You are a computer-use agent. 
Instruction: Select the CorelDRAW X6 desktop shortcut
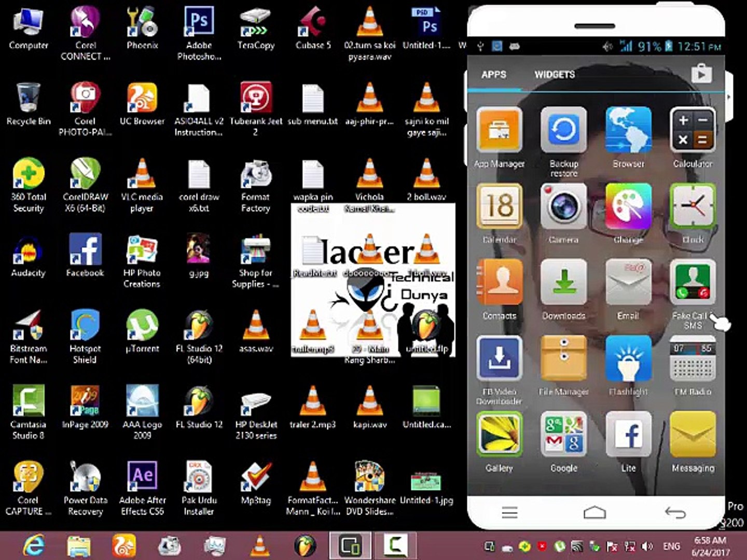85,186
